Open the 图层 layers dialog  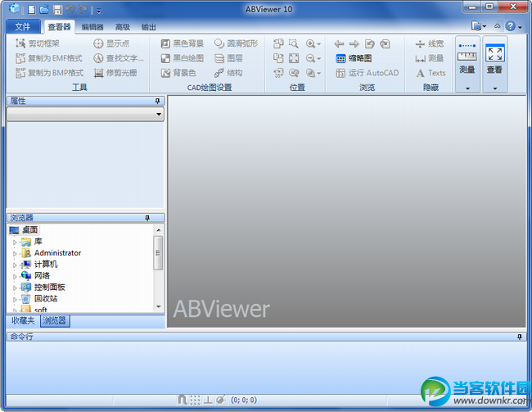(x=228, y=58)
